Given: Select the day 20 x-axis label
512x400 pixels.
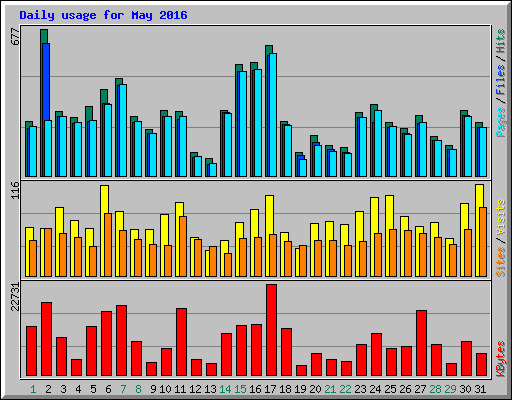Looking at the screenshot, I should [315, 389].
